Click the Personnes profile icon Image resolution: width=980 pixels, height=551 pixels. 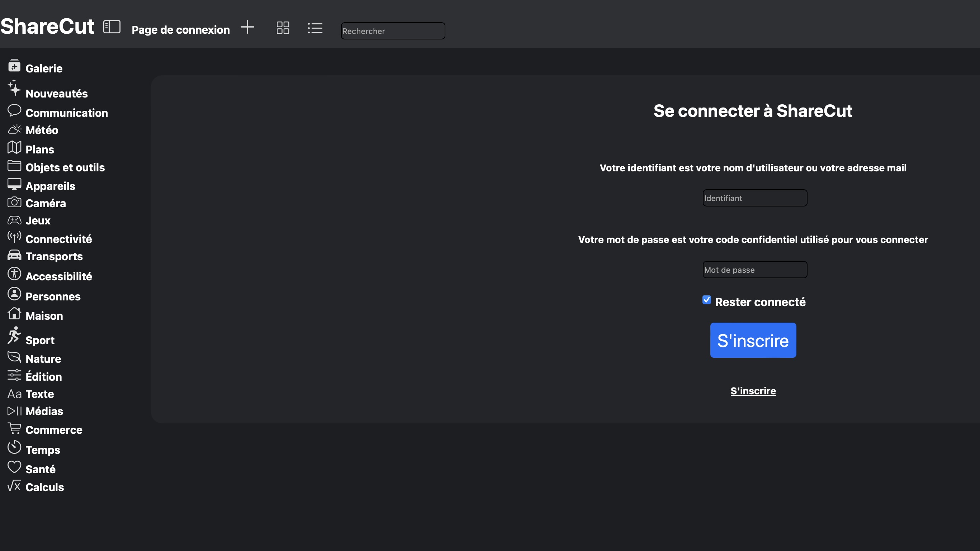[x=14, y=294]
